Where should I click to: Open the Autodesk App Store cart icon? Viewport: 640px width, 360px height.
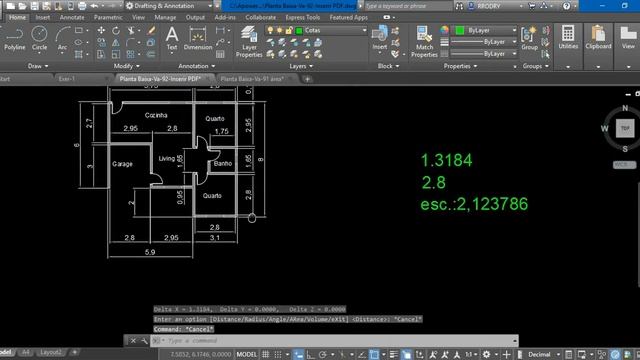pyautogui.click(x=532, y=6)
